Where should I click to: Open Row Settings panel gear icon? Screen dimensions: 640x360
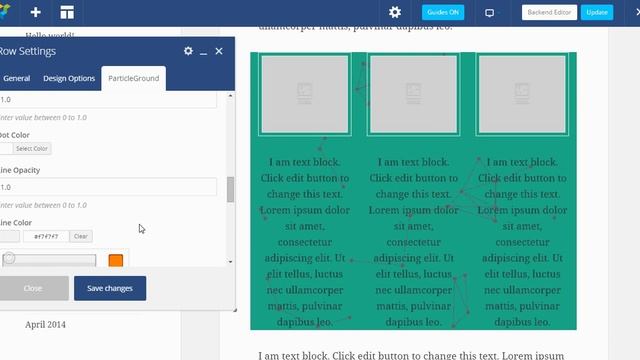tap(188, 51)
